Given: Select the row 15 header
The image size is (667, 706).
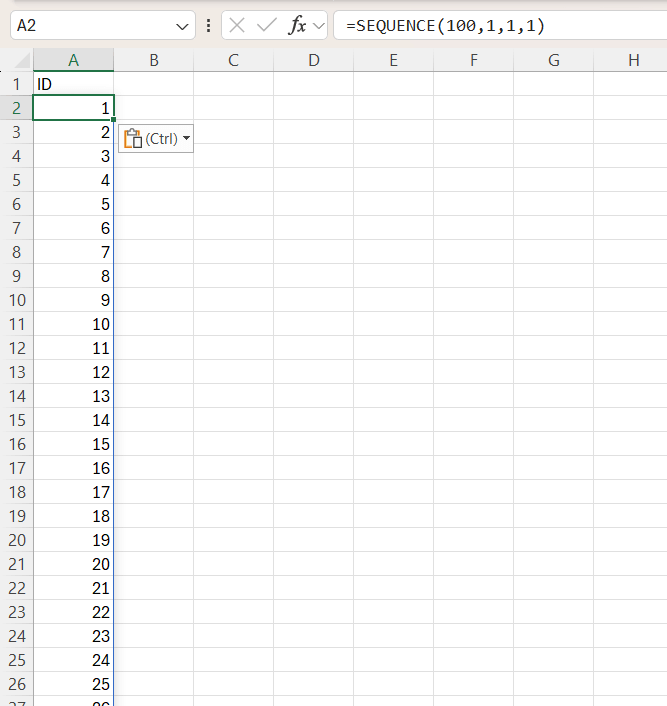Looking at the screenshot, I should (x=16, y=420).
